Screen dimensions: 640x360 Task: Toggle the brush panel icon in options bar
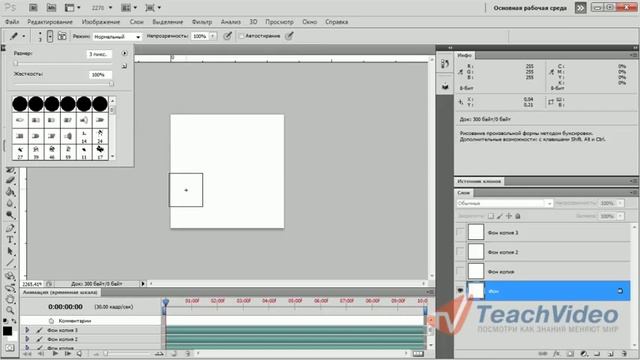click(x=62, y=36)
